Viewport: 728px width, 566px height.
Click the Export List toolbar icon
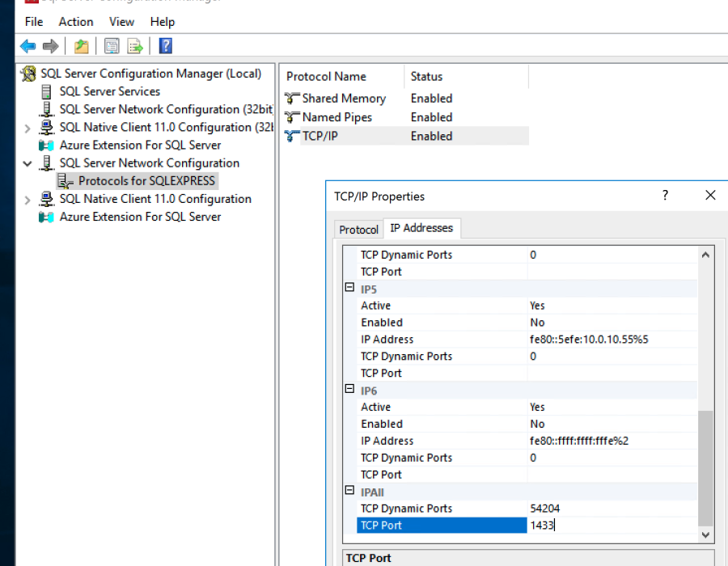[x=134, y=46]
